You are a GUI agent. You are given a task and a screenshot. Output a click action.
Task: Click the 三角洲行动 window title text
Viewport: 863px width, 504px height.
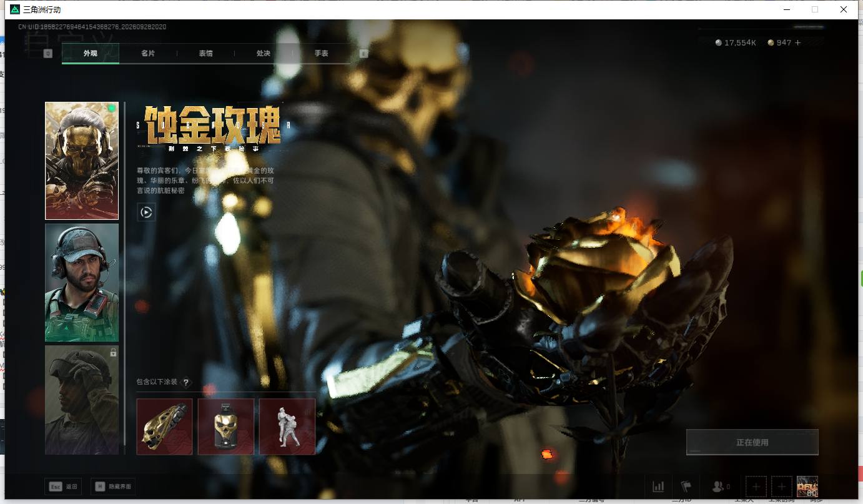click(42, 10)
